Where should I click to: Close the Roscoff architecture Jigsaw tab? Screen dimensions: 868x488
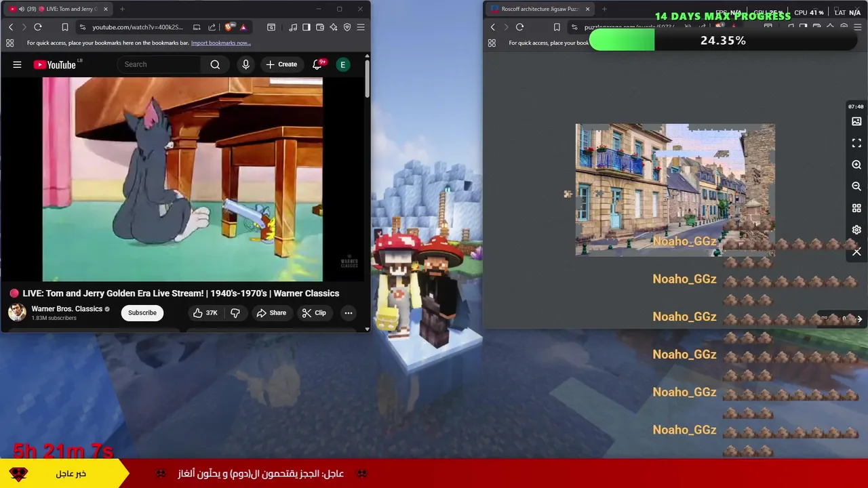[x=588, y=9]
